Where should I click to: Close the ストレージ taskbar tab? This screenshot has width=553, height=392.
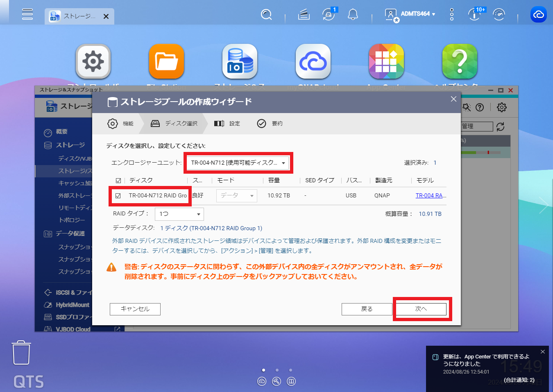[106, 16]
